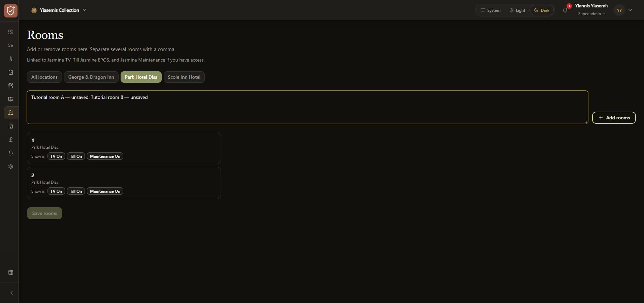Image resolution: width=644 pixels, height=303 pixels.
Task: Open the checklist icon in the sidebar
Action: pyautogui.click(x=11, y=45)
